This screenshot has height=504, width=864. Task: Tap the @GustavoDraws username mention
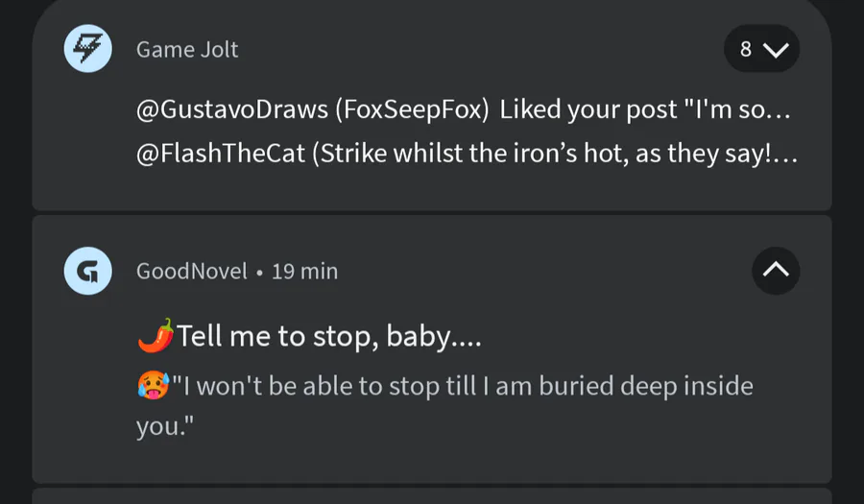point(232,109)
